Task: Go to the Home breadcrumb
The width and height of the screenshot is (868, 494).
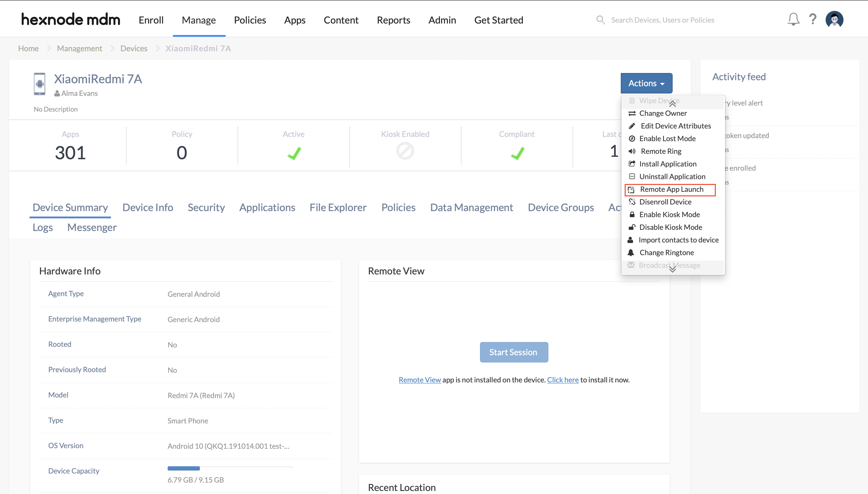Action: (x=28, y=49)
